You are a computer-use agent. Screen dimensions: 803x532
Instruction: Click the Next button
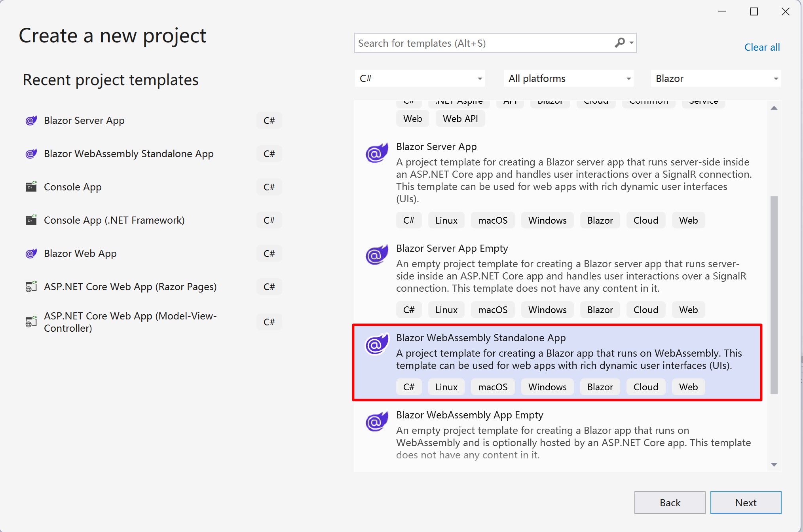[x=746, y=502]
